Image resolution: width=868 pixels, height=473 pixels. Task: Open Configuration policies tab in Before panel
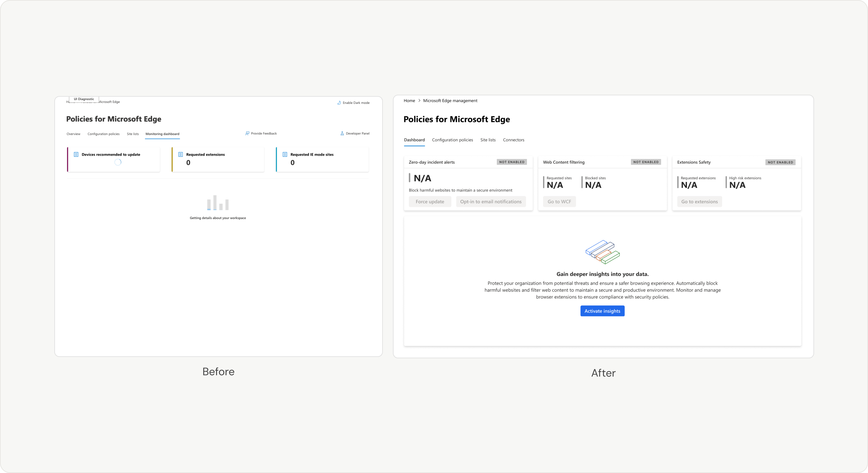[103, 134]
